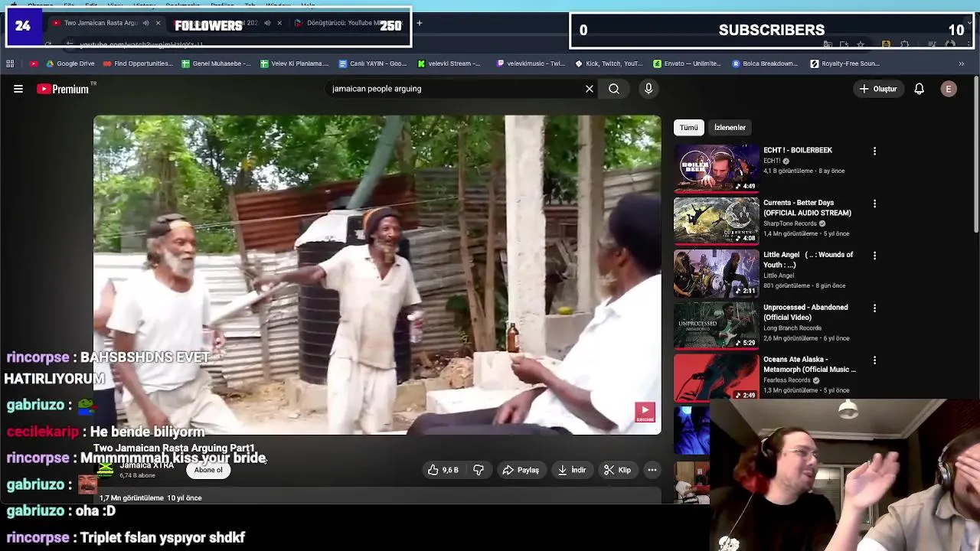This screenshot has height=551, width=980.
Task: Expand the bookmarks overflow chevron
Action: tap(962, 64)
